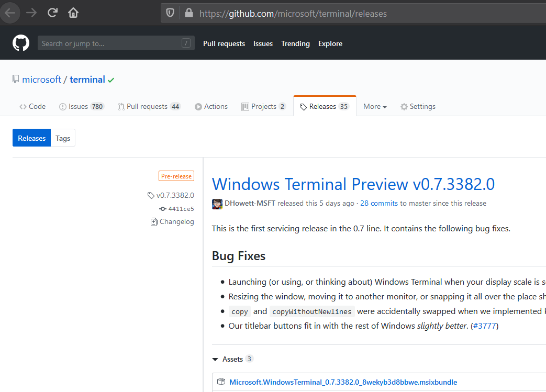Viewport: 546px width, 392px height.
Task: Open repository Settings gear
Action: pyautogui.click(x=404, y=106)
